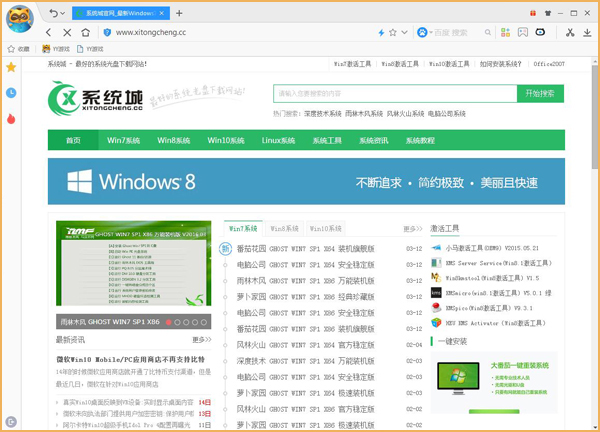The image size is (600, 432).
Task: Open 风林火山 GHOST WIN7 SP1 X64 官方稳定版
Action: tap(305, 345)
